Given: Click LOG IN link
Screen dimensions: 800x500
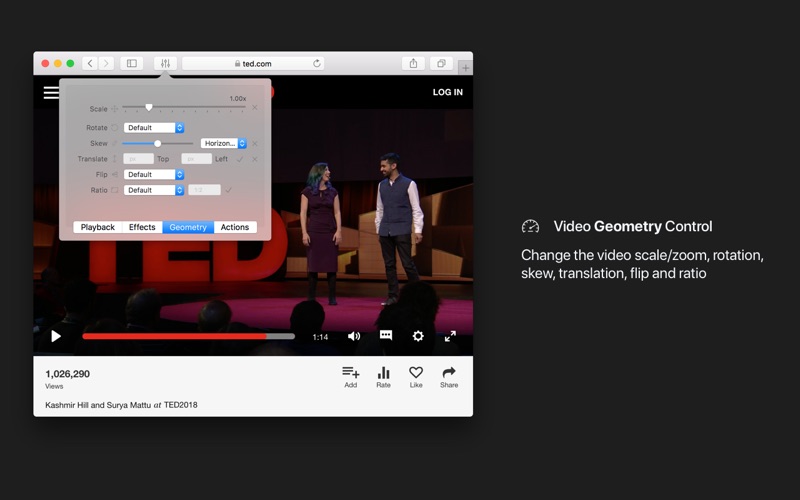Looking at the screenshot, I should tap(447, 92).
